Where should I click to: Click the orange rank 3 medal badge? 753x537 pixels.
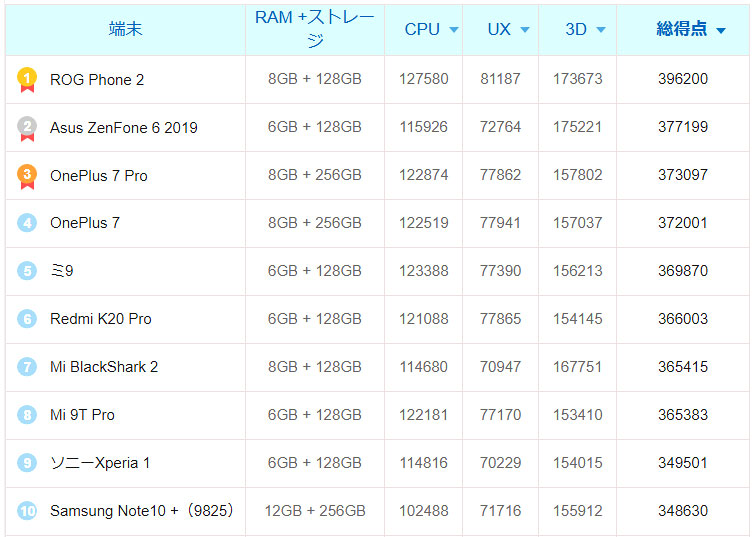27,176
